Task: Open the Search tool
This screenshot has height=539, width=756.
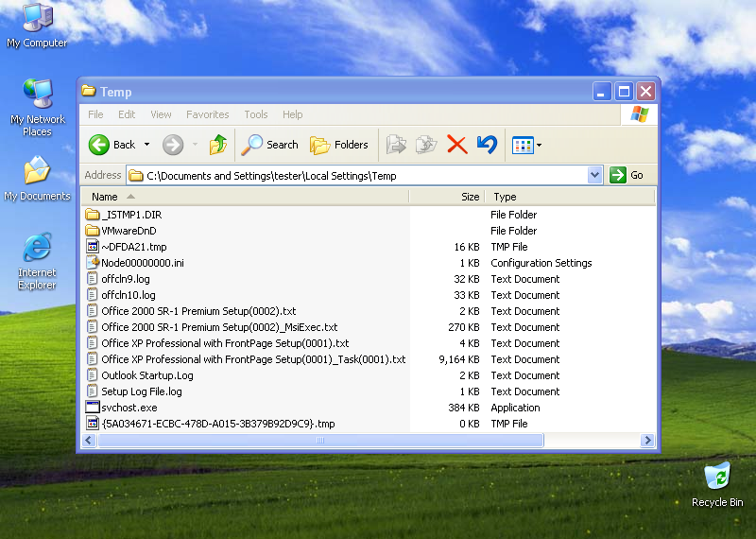Action: click(x=270, y=145)
